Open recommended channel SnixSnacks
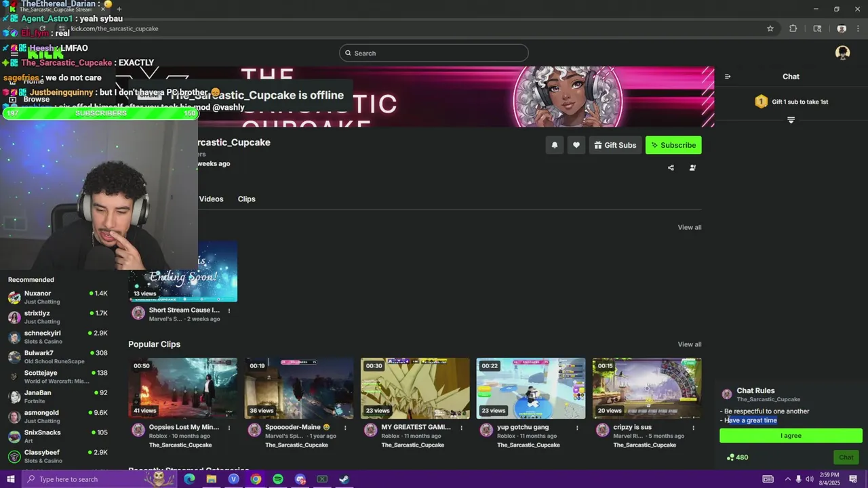This screenshot has height=488, width=868. coord(58,436)
